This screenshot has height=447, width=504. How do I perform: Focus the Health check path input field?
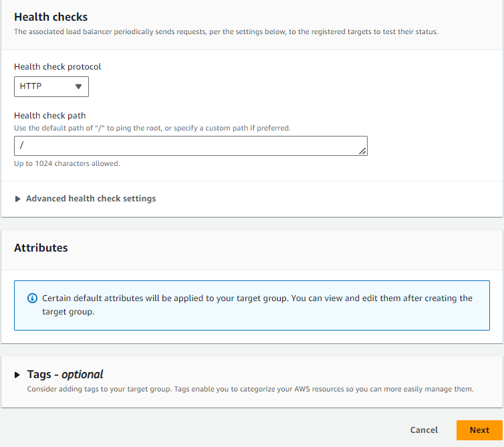point(191,146)
